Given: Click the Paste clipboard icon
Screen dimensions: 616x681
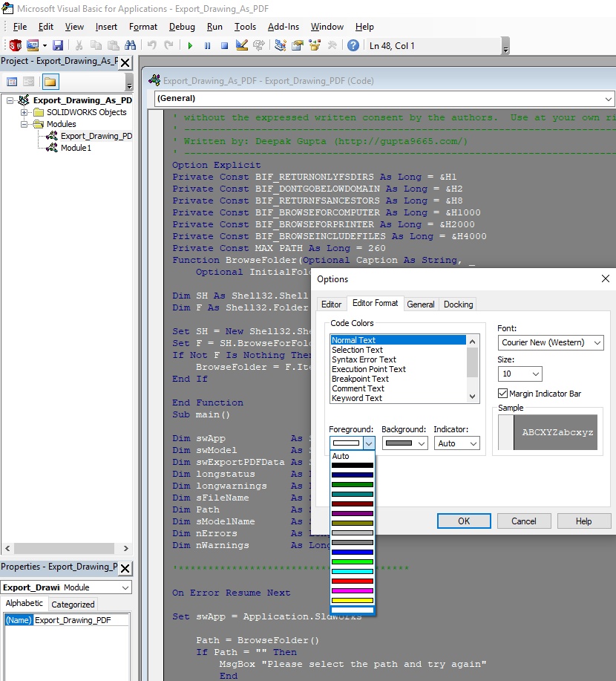Looking at the screenshot, I should [114, 45].
